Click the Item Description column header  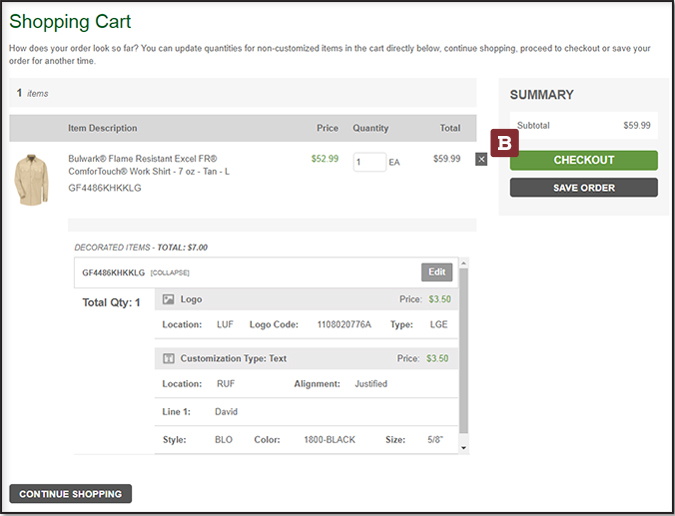tap(103, 128)
